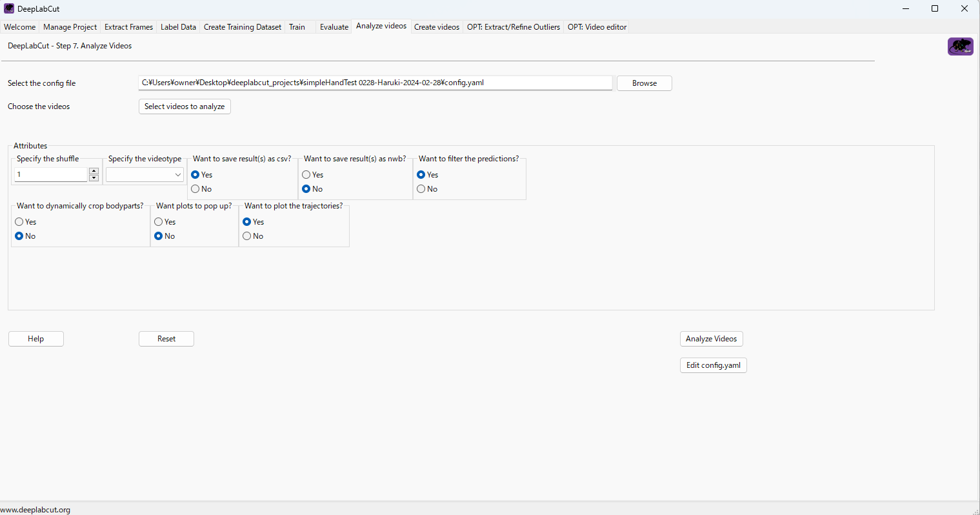The image size is (980, 515).
Task: Click the shuffle number input field
Action: 51,175
